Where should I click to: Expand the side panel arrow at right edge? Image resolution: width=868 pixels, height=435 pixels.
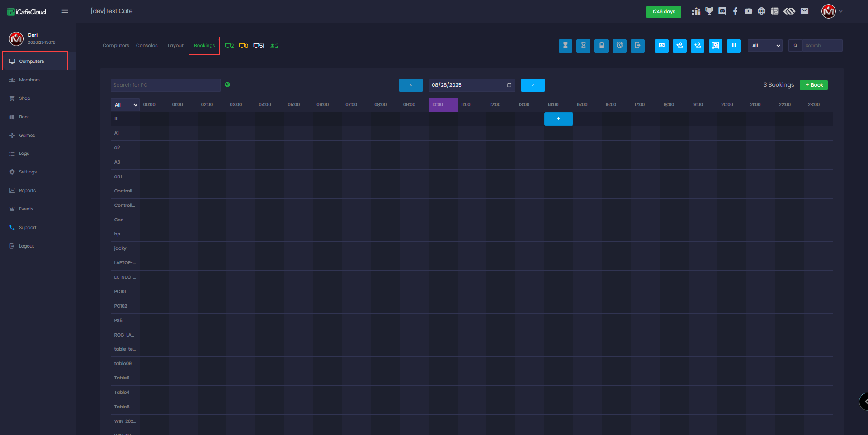click(x=864, y=401)
